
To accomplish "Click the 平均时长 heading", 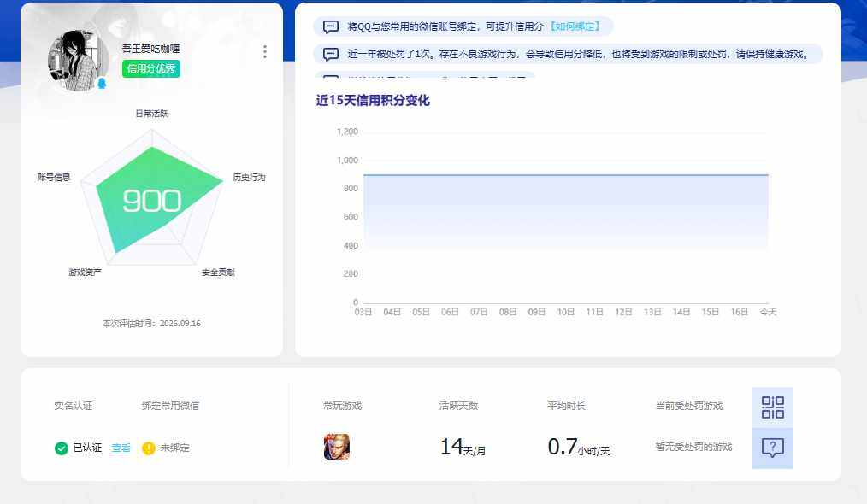I will (x=566, y=406).
